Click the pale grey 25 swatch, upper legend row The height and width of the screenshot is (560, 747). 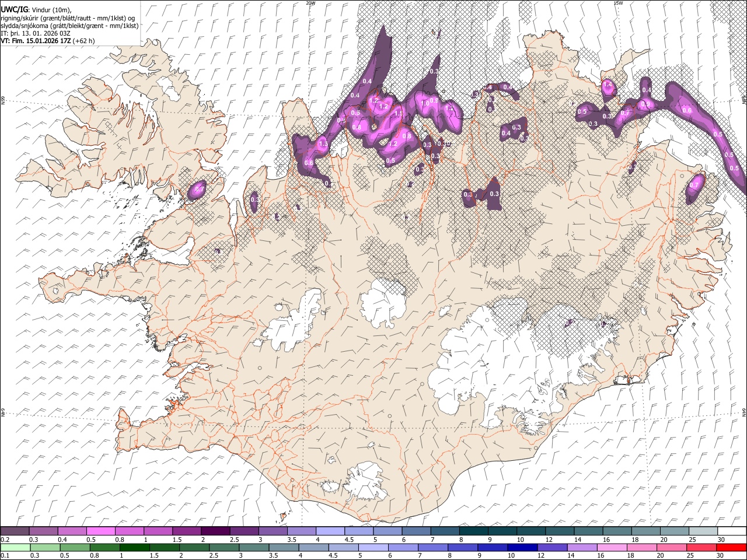(x=703, y=531)
